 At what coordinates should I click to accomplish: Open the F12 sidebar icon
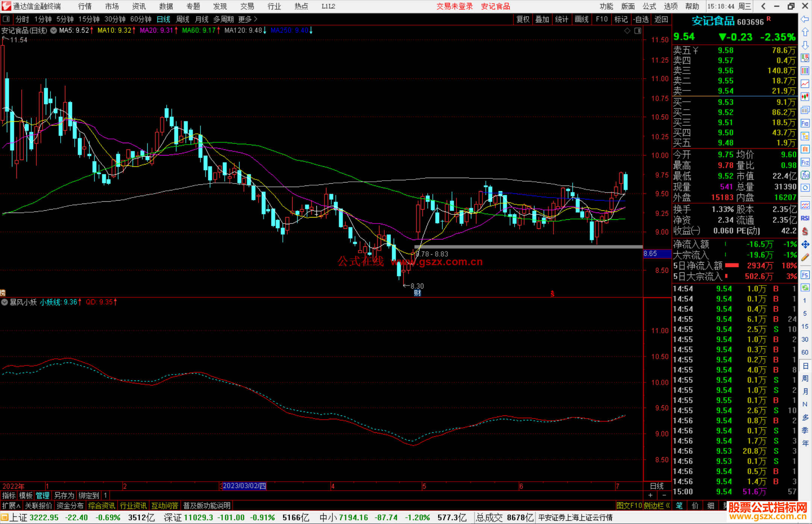click(805, 162)
